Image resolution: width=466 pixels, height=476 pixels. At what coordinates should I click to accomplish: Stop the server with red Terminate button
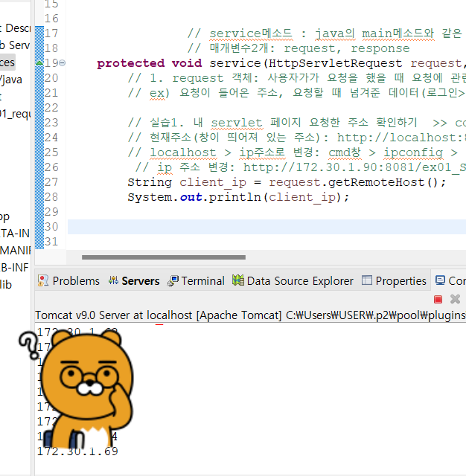click(438, 300)
